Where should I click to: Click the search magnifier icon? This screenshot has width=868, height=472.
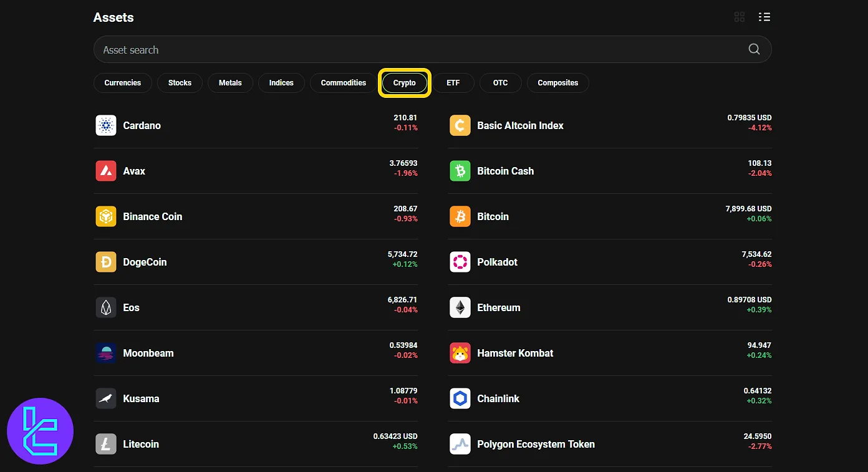coord(754,49)
